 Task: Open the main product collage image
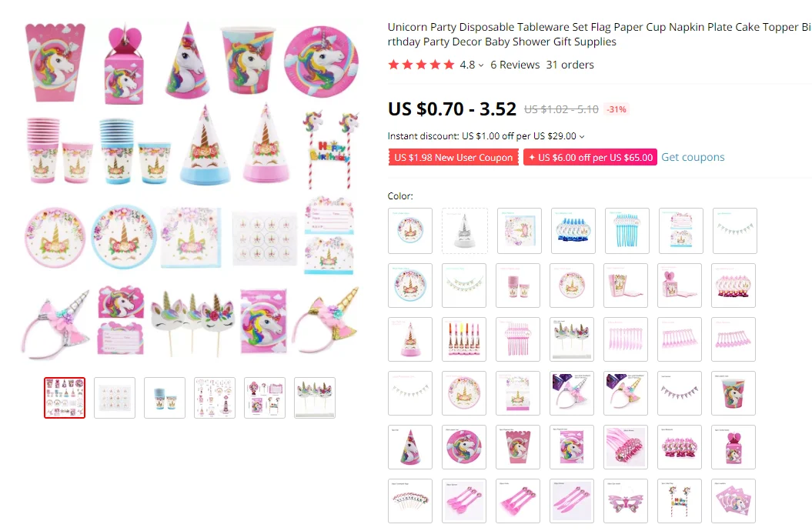192,190
